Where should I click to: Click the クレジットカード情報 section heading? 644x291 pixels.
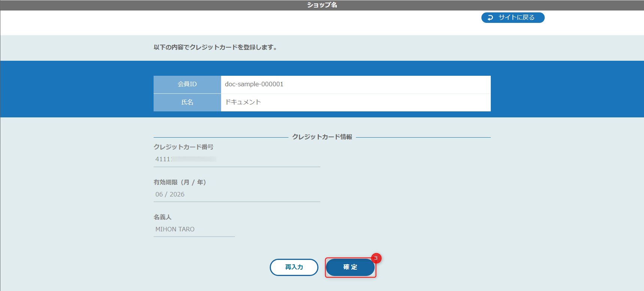(322, 137)
